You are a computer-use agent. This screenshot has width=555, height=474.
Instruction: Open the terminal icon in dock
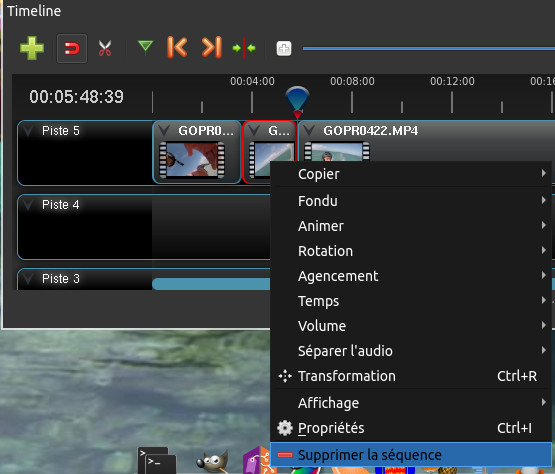click(157, 460)
